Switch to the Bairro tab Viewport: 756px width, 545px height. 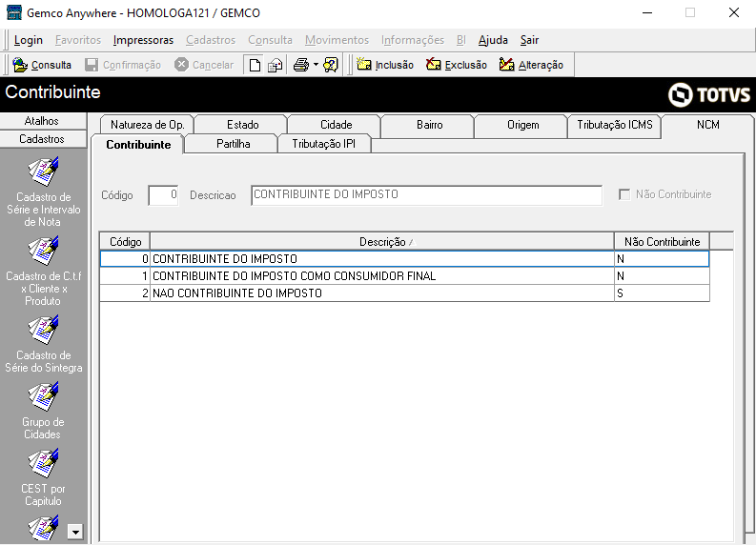pos(430,125)
